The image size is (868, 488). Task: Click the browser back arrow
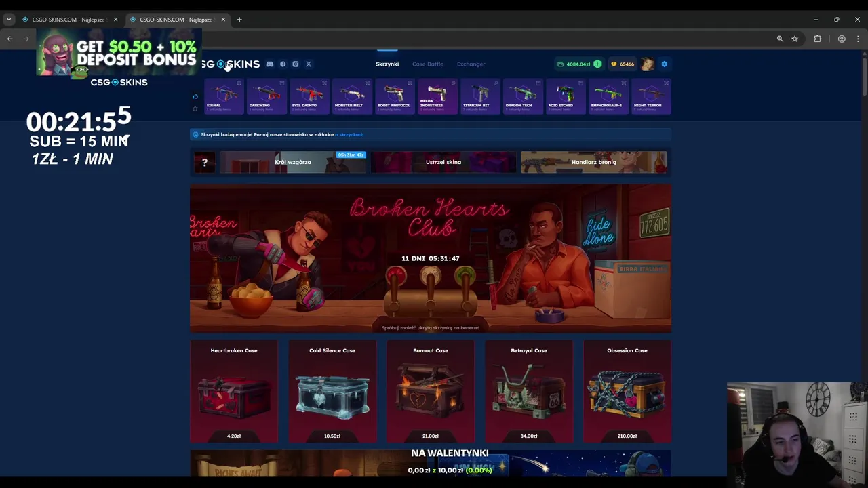tap(9, 39)
